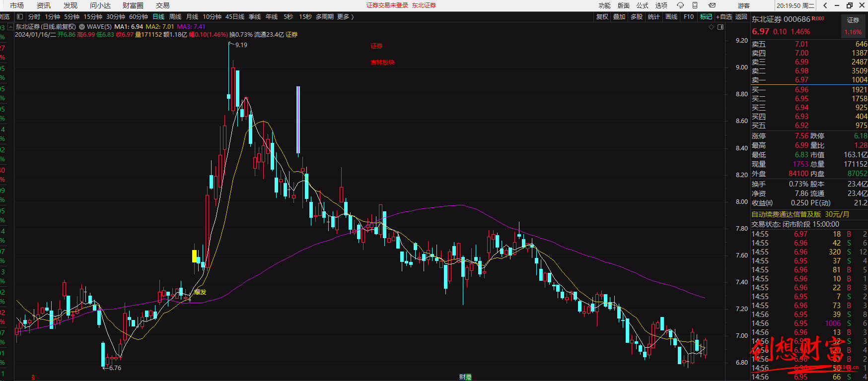Click the 统计 statistics button
The width and height of the screenshot is (868, 381).
(654, 17)
